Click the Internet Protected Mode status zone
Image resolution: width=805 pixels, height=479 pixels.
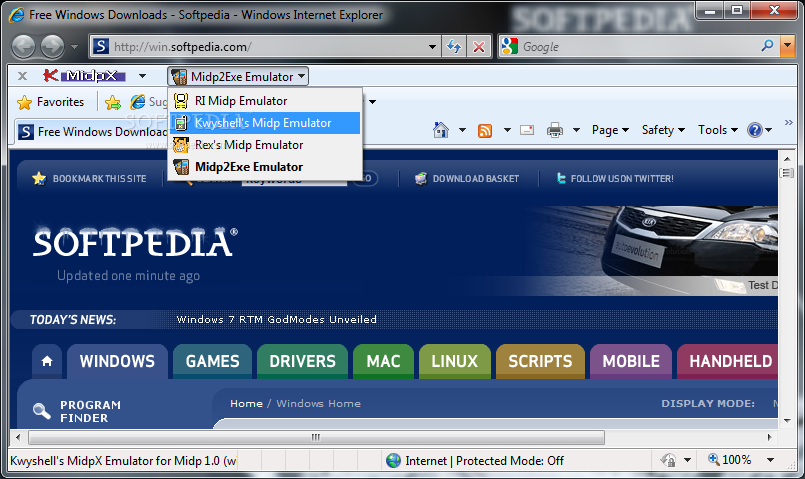pyautogui.click(x=475, y=461)
